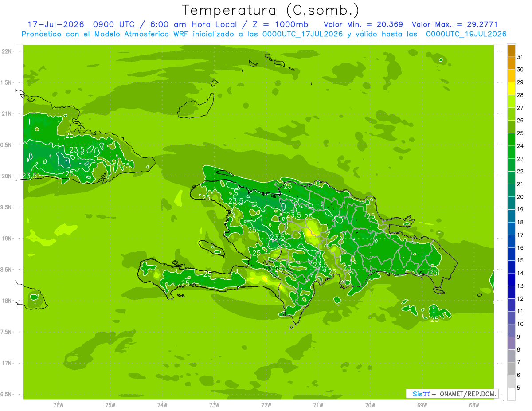Image resolution: width=532 pixels, height=411 pixels.
Task: Click the "0.5N" latitude axis label
Action: tap(6, 145)
